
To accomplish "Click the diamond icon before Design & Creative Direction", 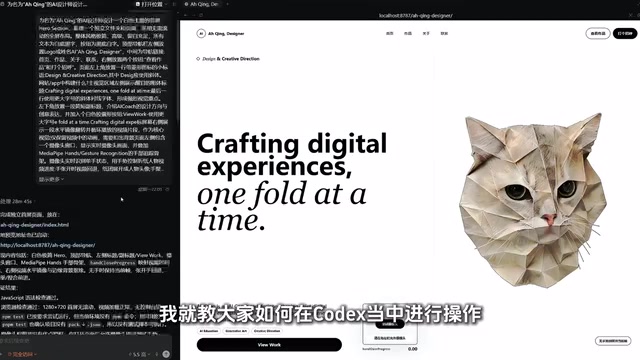I will coord(198,59).
